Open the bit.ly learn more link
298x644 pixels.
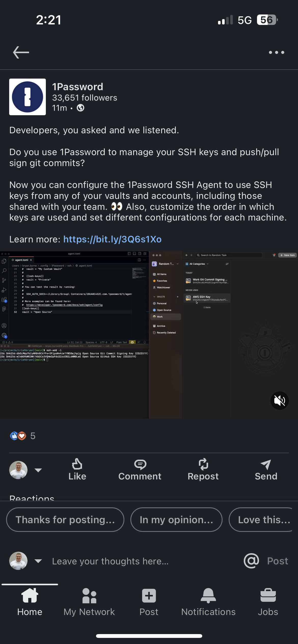[x=112, y=239]
